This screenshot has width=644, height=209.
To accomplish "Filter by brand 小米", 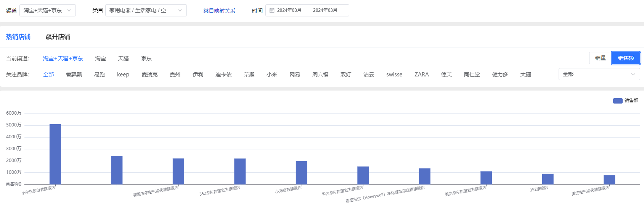I will [x=272, y=75].
